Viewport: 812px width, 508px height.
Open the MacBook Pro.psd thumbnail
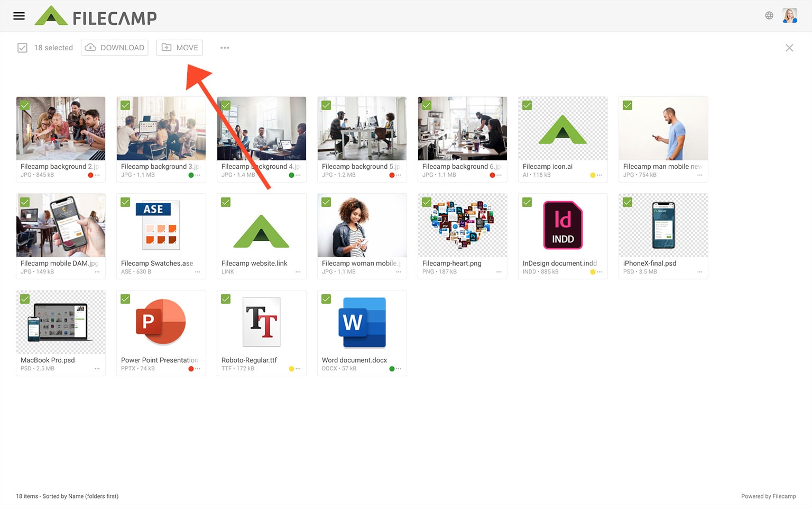click(x=61, y=322)
